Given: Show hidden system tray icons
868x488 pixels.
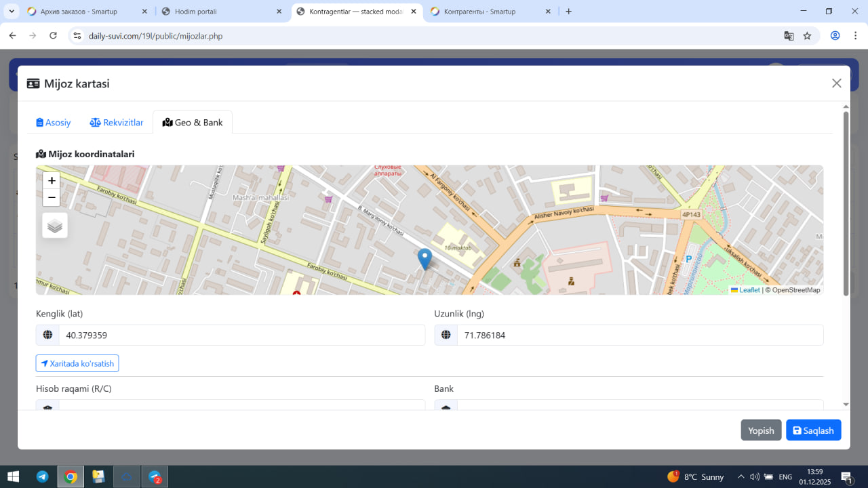Looking at the screenshot, I should (x=741, y=477).
